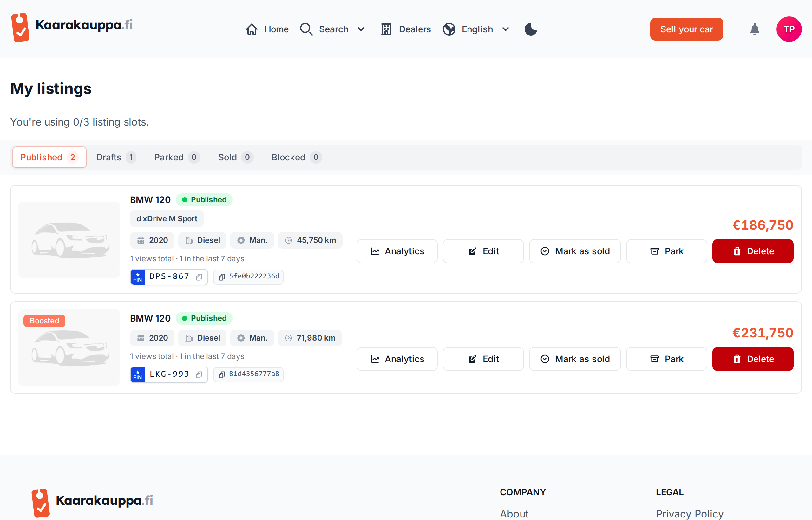
Task: Click the Published status badge on LKG-993 listing
Action: (x=204, y=318)
